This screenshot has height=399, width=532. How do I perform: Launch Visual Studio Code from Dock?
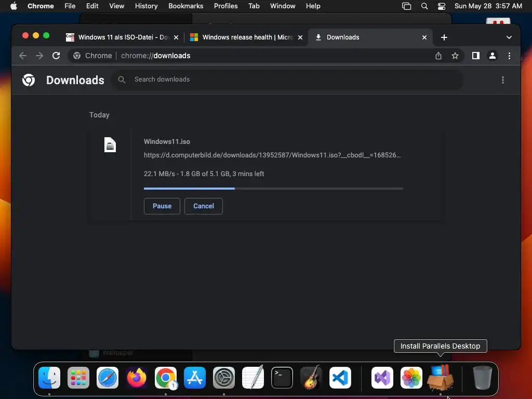340,377
